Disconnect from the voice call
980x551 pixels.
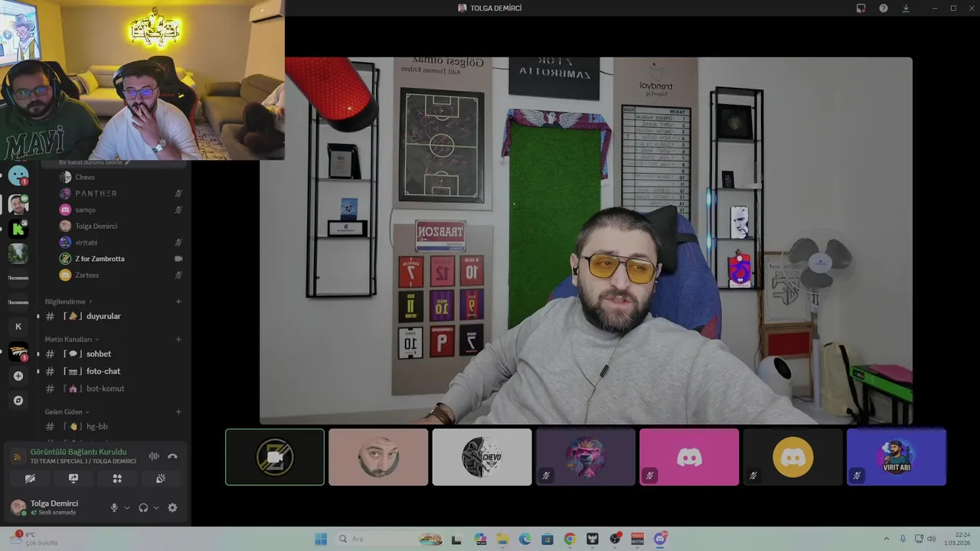tap(172, 456)
